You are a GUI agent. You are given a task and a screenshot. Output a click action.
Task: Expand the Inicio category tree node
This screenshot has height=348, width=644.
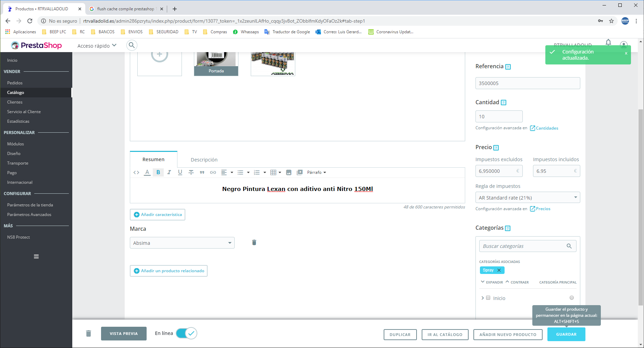click(x=483, y=298)
